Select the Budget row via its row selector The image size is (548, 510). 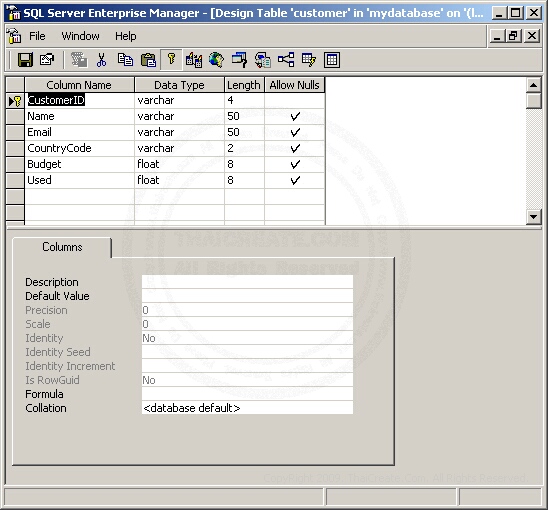(x=15, y=164)
